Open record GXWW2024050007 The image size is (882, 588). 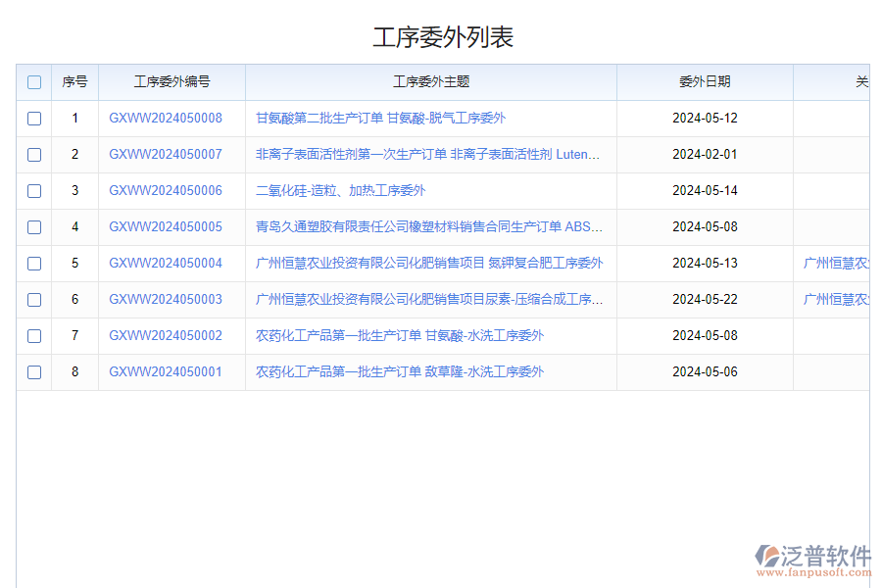coord(166,155)
